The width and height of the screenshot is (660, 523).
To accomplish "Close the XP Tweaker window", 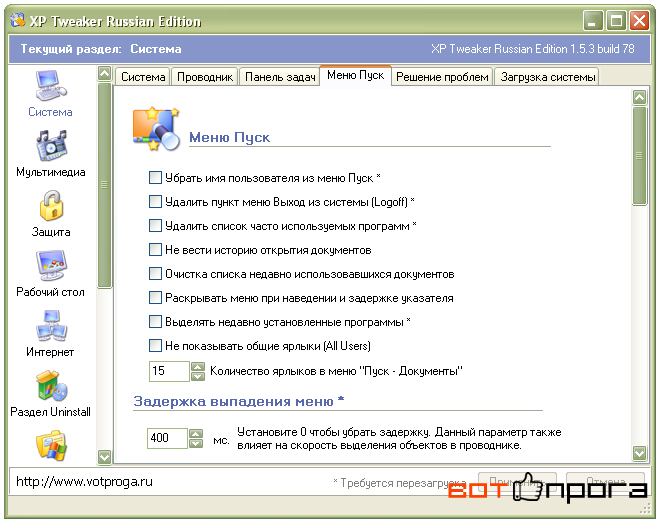I will point(639,21).
